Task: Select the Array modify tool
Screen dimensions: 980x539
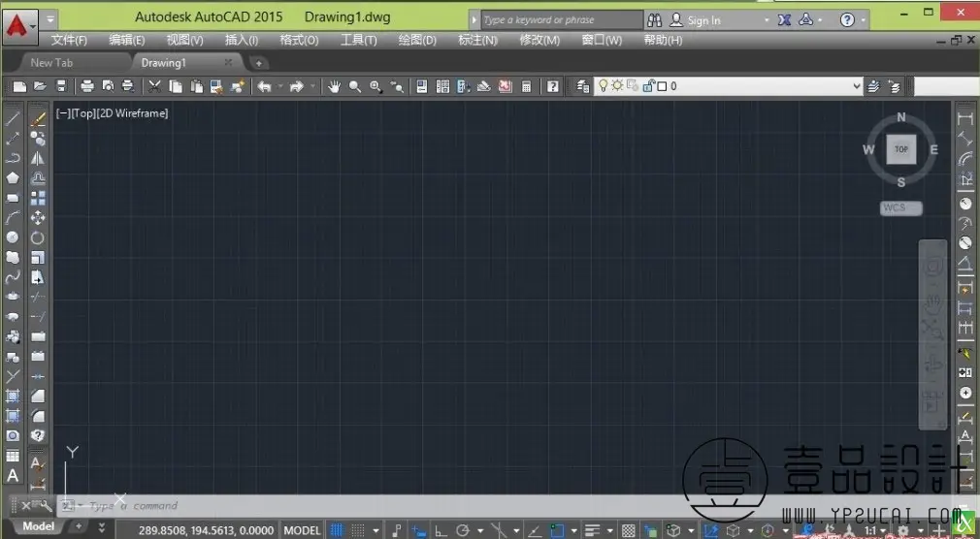Action: (x=38, y=198)
